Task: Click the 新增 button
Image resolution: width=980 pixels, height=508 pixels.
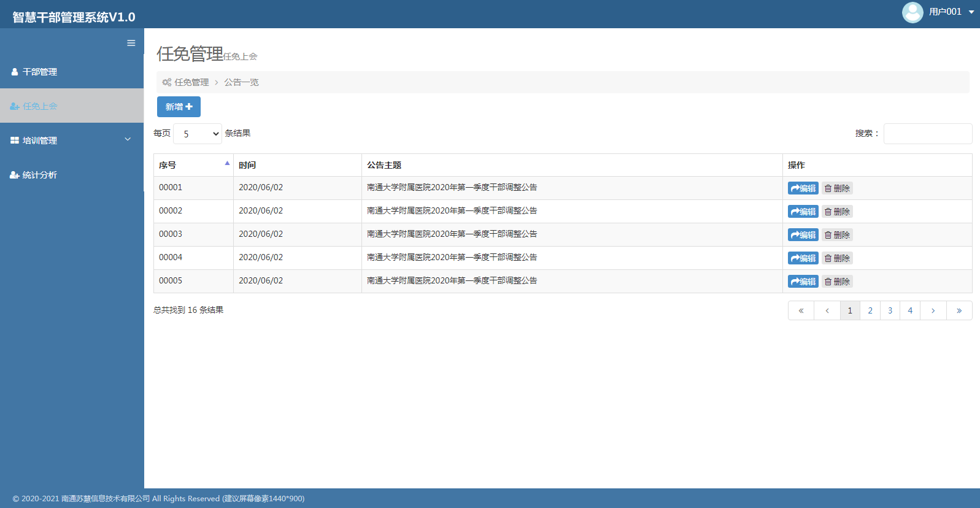Action: tap(179, 107)
